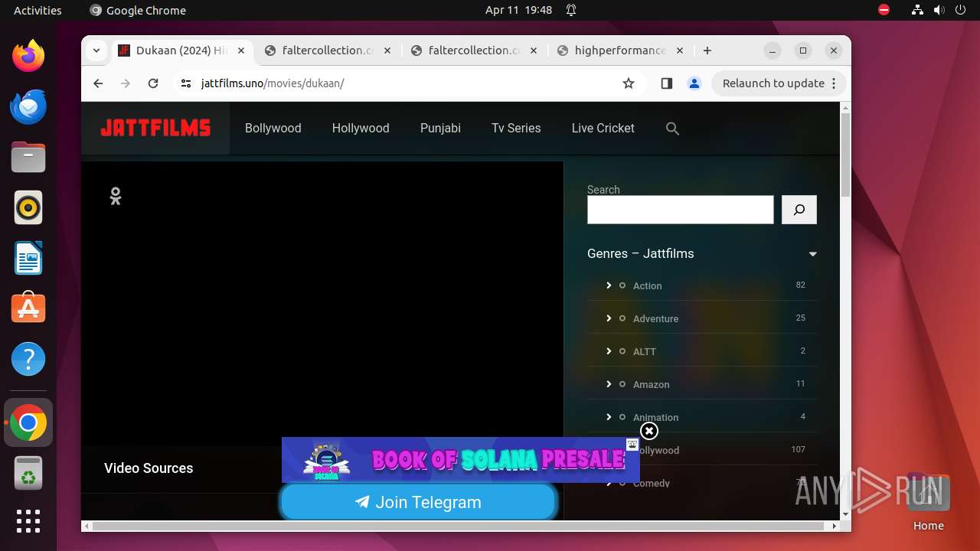The width and height of the screenshot is (980, 551).
Task: Open the Chrome profile avatar
Action: (694, 83)
